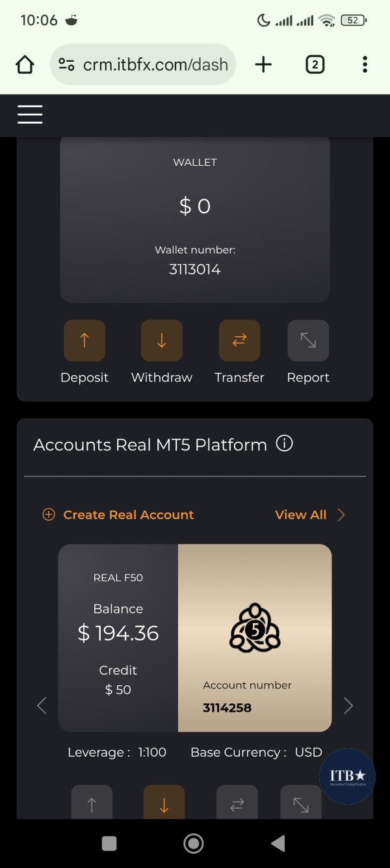The width and height of the screenshot is (390, 868).
Task: Tap the account deposit icon below leverage
Action: (x=92, y=802)
